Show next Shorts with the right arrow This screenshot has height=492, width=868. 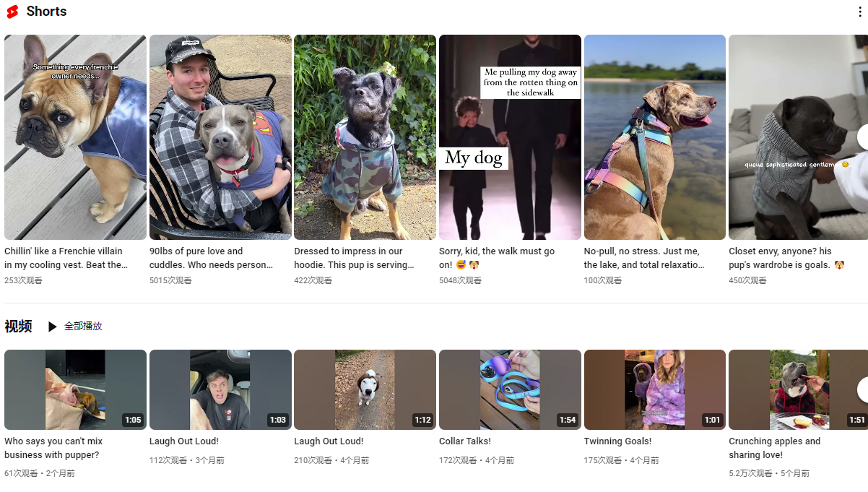point(863,137)
